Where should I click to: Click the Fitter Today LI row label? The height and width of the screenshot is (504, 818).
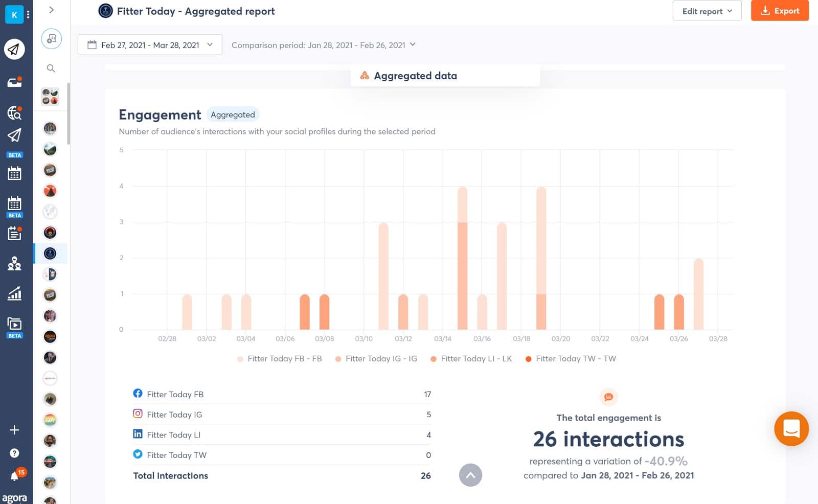(173, 435)
